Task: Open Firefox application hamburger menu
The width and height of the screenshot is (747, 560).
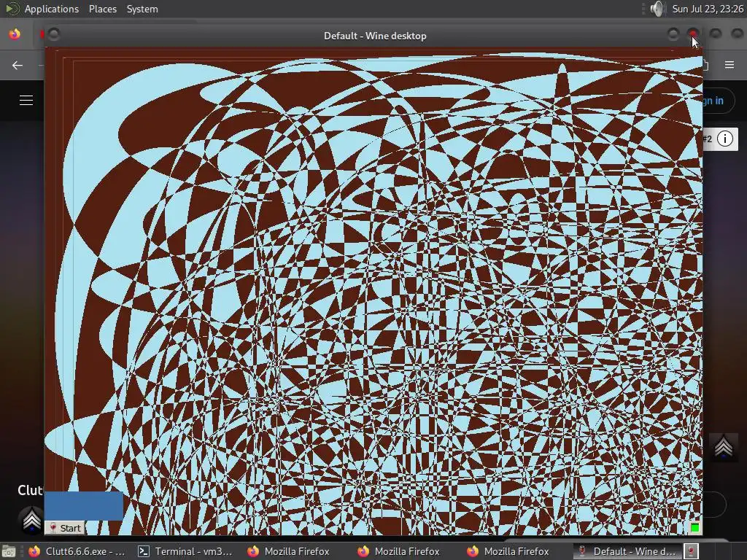Action: [x=729, y=65]
